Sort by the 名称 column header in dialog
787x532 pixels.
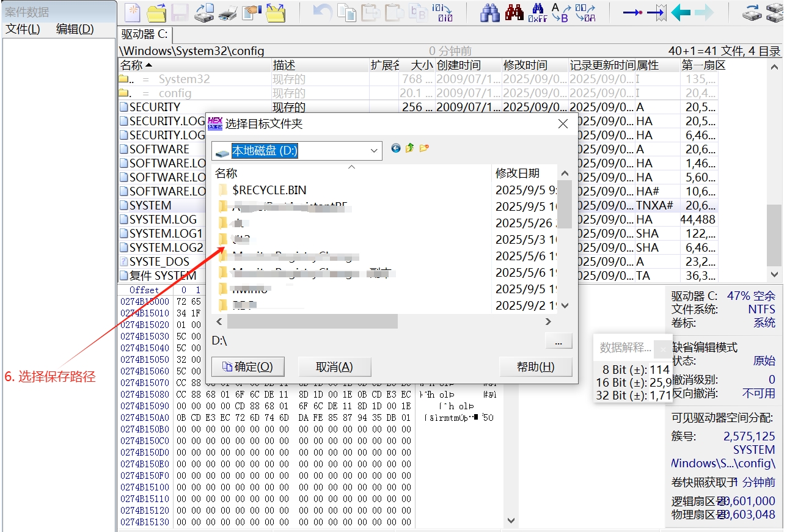(x=226, y=173)
